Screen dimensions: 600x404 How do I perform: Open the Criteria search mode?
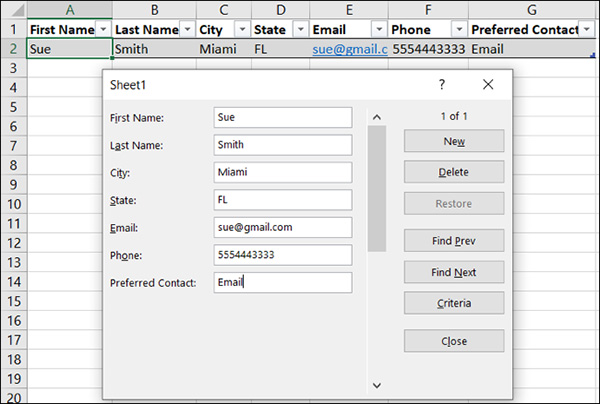point(454,303)
